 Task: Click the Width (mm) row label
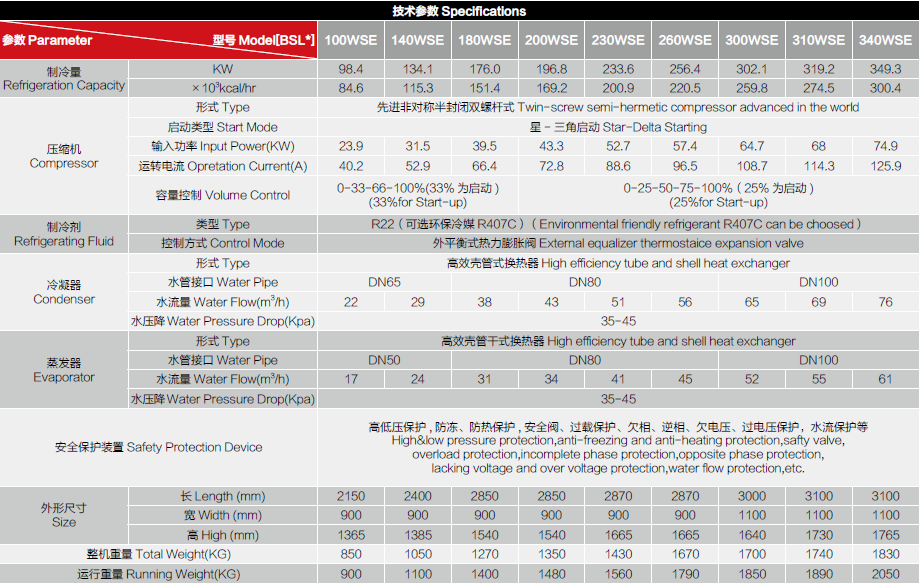[223, 516]
